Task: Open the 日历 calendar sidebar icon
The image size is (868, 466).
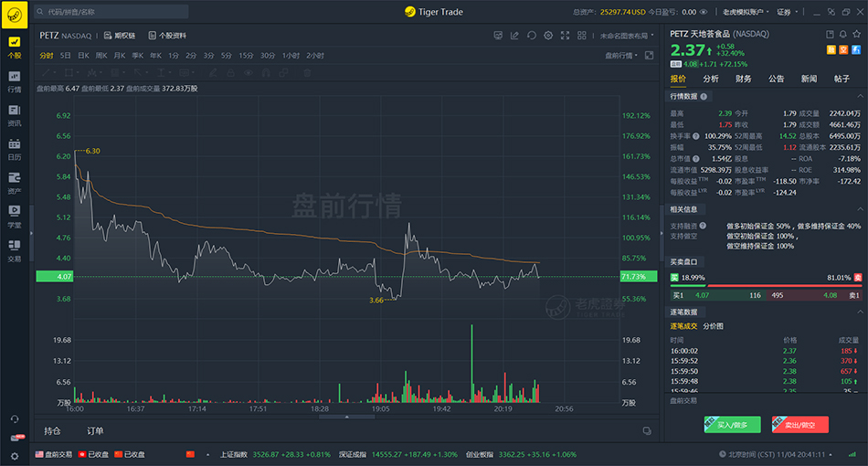Action: 15,150
